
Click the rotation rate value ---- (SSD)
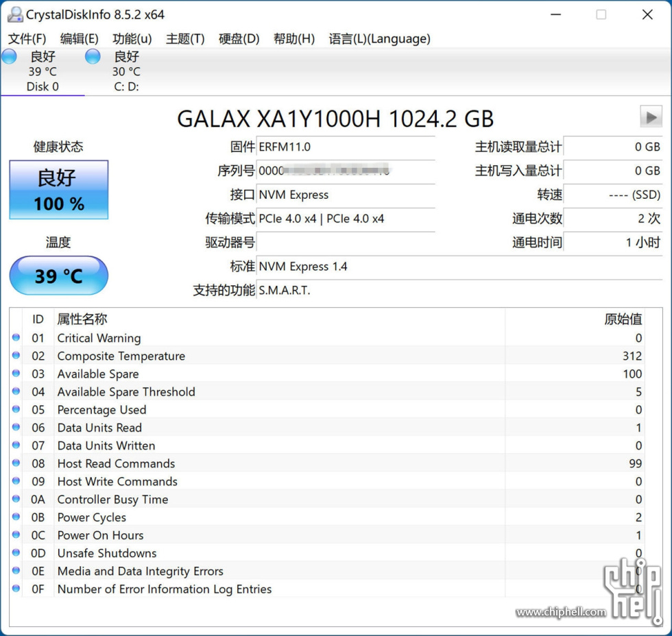coord(613,195)
